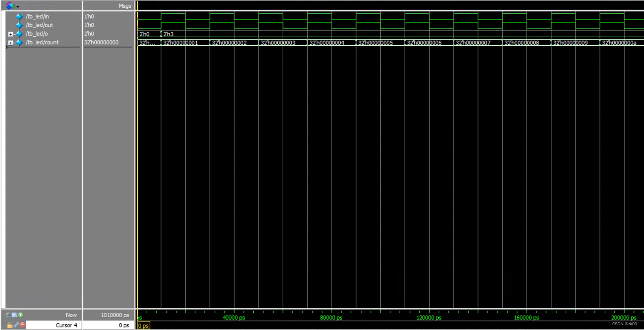
Task: Click the diamond icon beside /tb_led/o
Action: [19, 34]
